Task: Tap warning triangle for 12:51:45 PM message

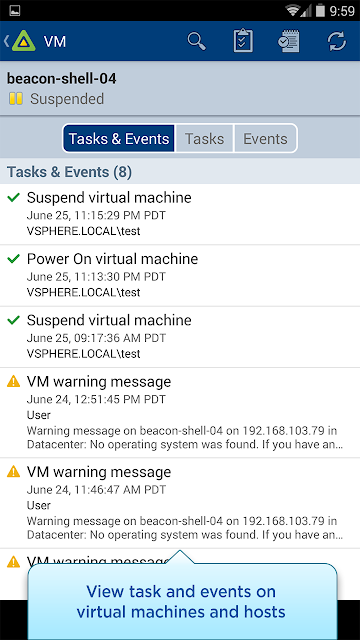Action: [14, 381]
